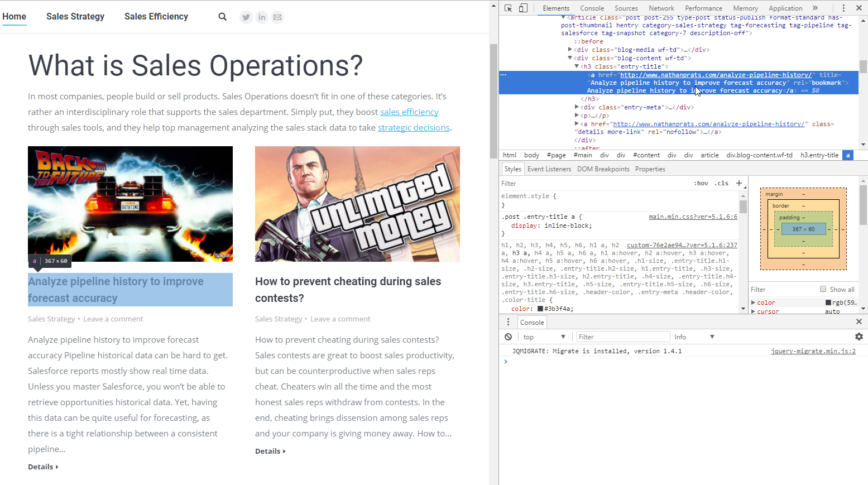Enable the Show all checkbox
Image resolution: width=868 pixels, height=485 pixels.
point(823,289)
